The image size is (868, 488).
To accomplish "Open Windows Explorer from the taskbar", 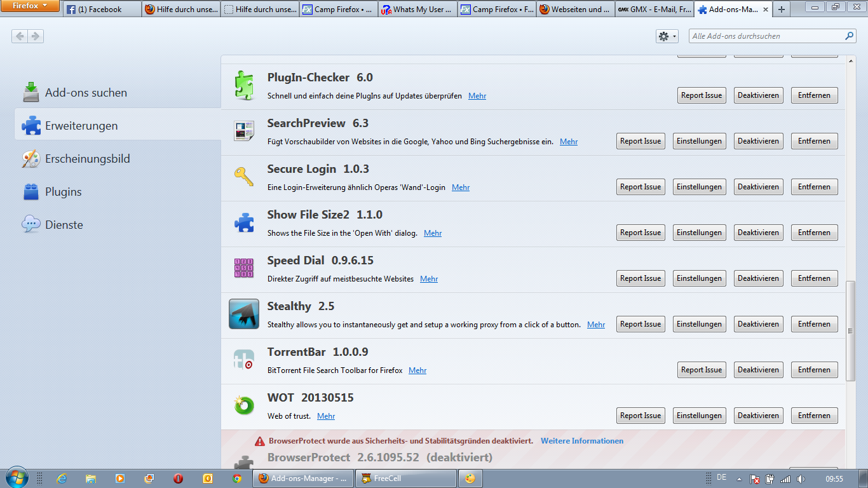I will click(x=91, y=478).
